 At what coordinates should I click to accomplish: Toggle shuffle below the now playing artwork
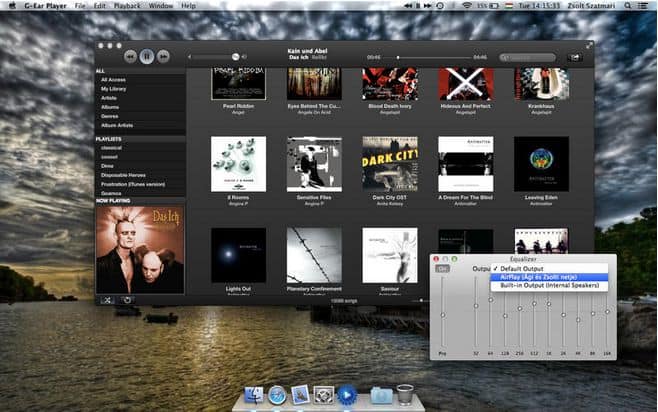(107, 300)
